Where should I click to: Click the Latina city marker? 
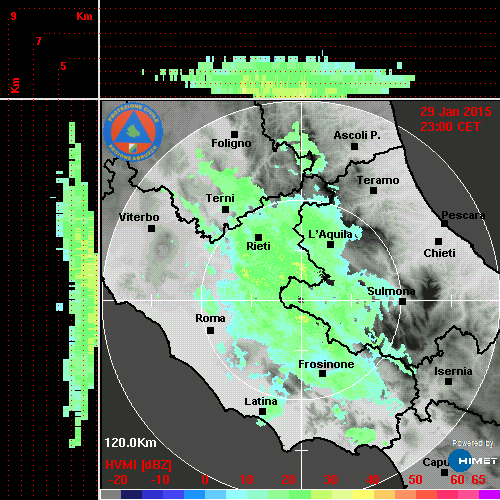click(263, 412)
